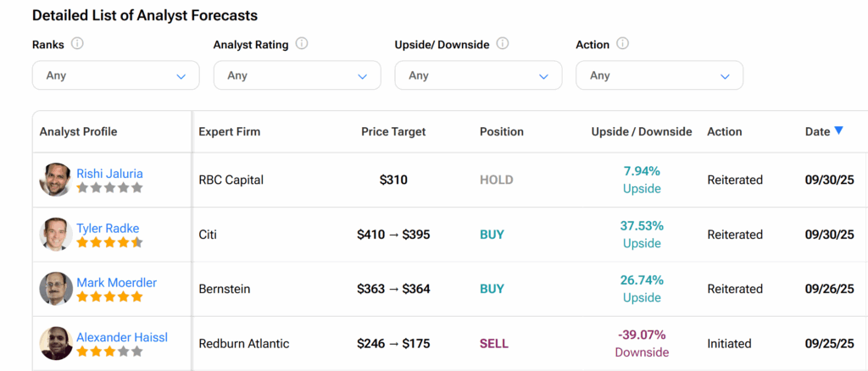Click Rishi Jaluria's star rating
This screenshot has width=868, height=371.
[109, 188]
